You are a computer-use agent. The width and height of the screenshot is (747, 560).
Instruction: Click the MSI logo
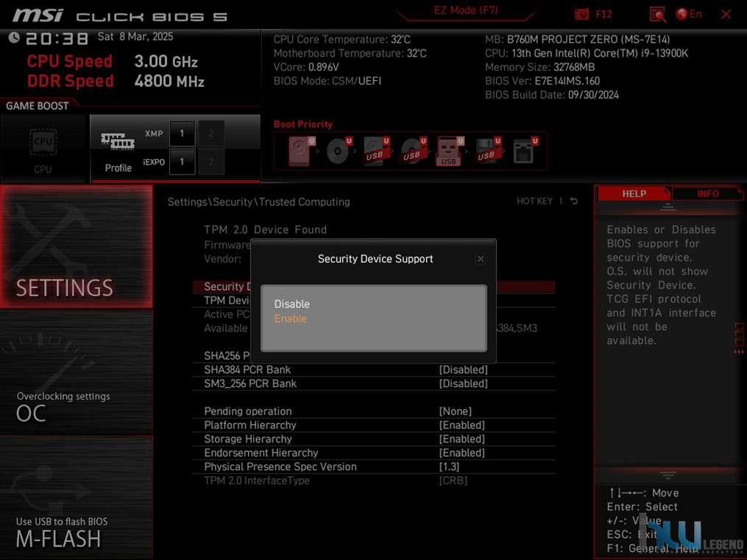point(38,15)
